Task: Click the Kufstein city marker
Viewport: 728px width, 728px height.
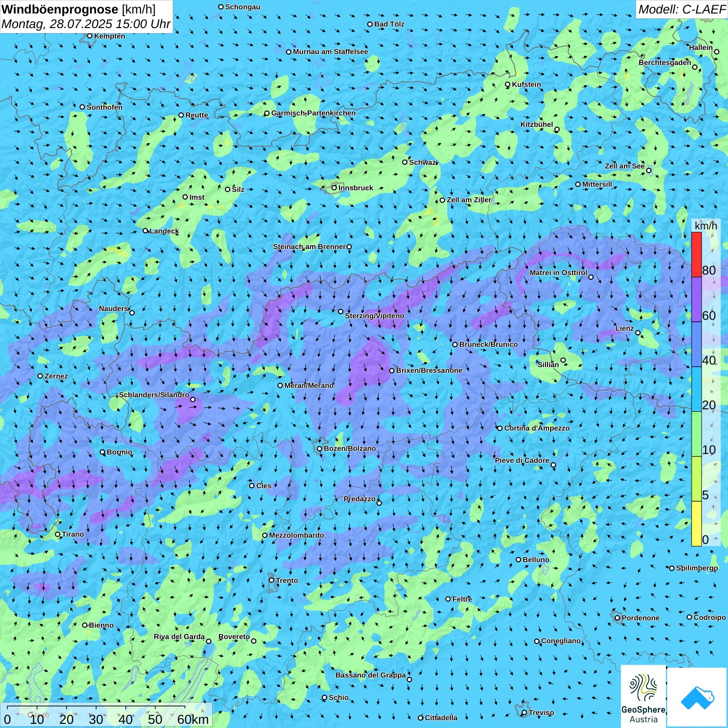Action: [x=508, y=84]
